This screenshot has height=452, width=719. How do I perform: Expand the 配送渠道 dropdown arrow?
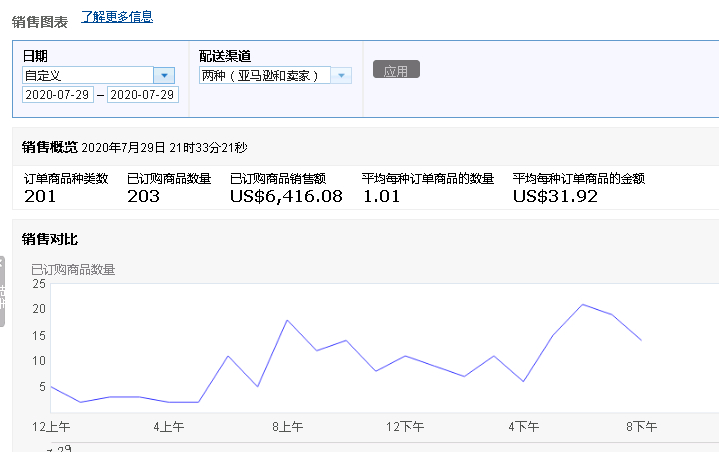click(341, 75)
